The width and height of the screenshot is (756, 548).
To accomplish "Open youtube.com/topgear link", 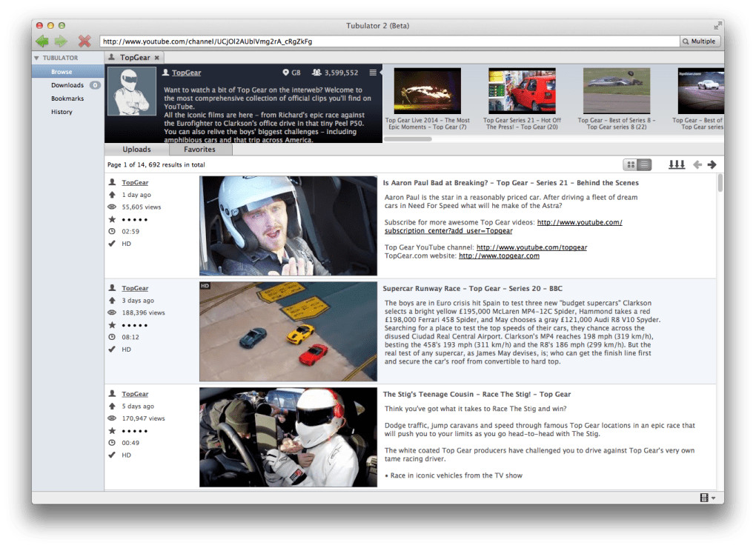I will 532,247.
